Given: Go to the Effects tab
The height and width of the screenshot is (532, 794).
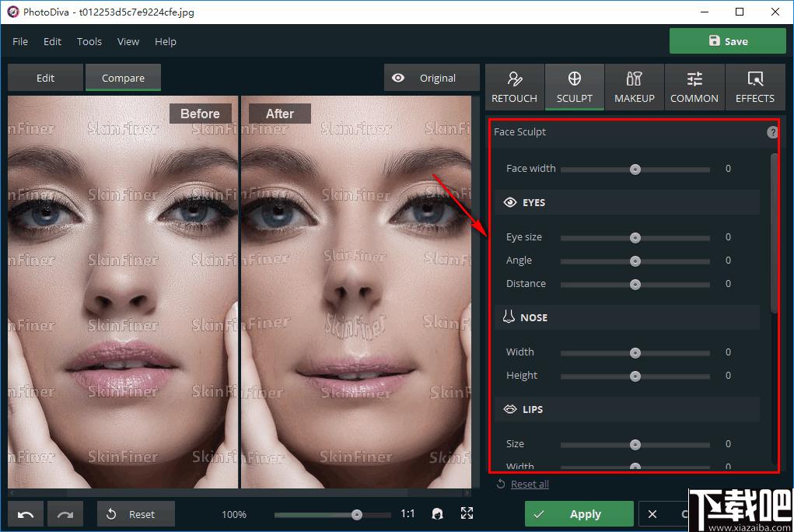Looking at the screenshot, I should tap(755, 87).
